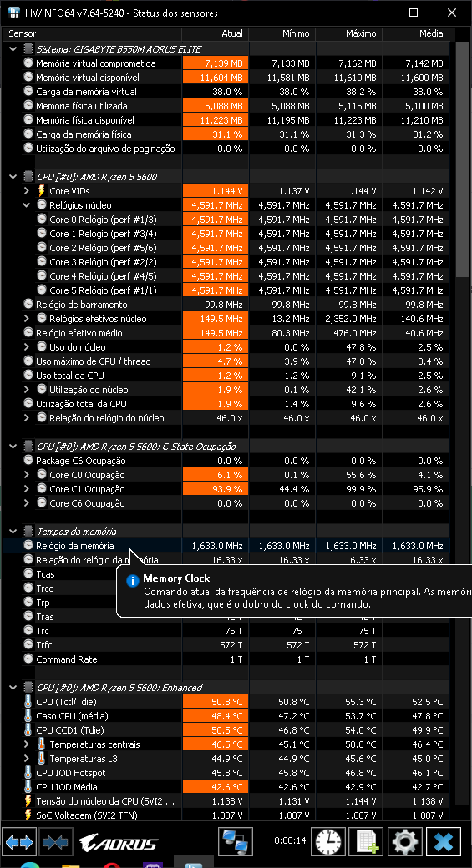This screenshot has height=868, width=472.
Task: Minimize the HWiNFO64 window
Action: (x=376, y=13)
